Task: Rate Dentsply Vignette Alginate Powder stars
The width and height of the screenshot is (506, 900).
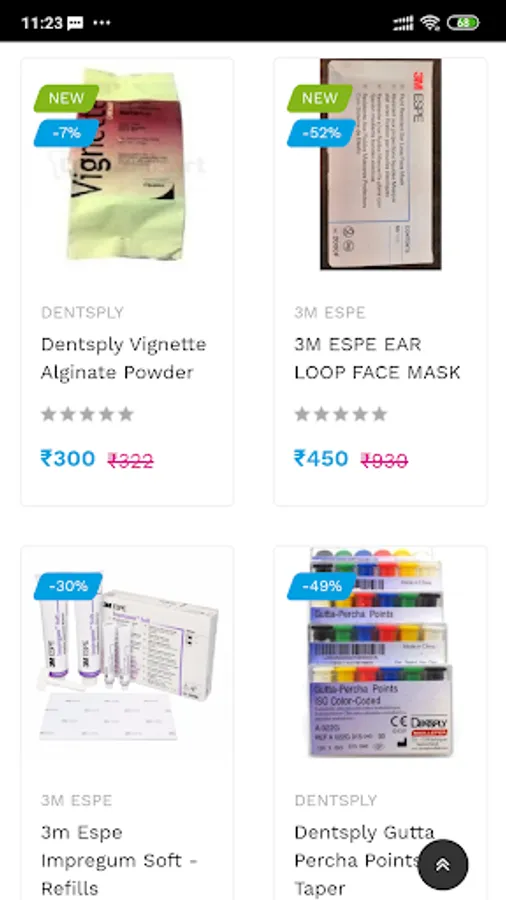Action: [87, 414]
